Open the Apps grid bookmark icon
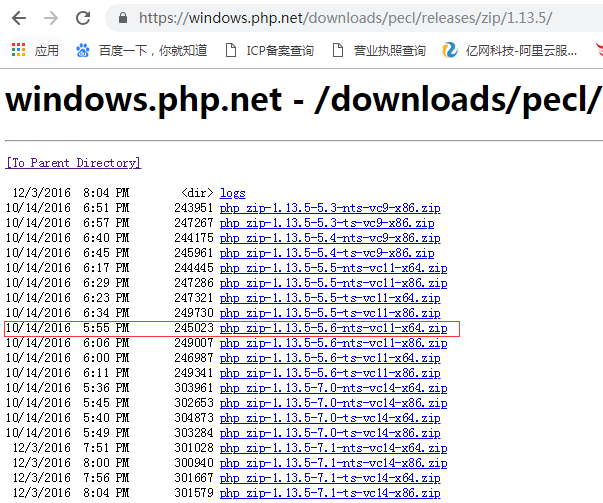 18,50
